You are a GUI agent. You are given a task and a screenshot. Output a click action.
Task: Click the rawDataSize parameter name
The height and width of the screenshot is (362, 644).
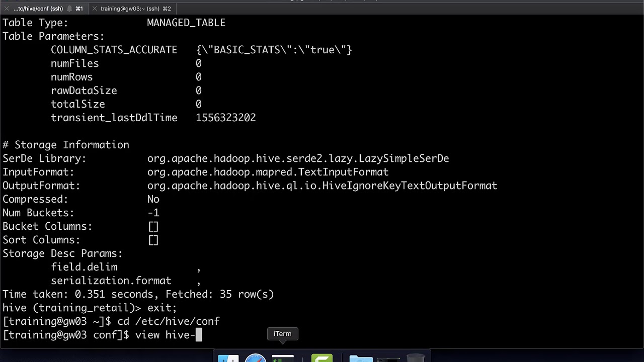[84, 90]
